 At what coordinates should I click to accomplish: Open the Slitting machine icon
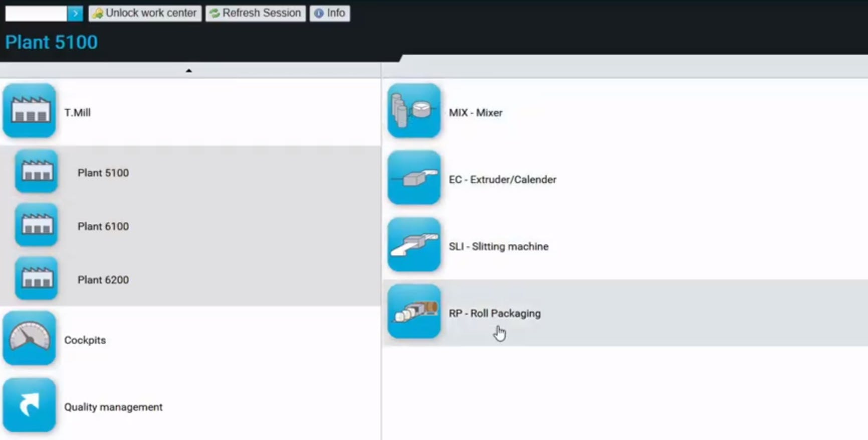tap(414, 245)
